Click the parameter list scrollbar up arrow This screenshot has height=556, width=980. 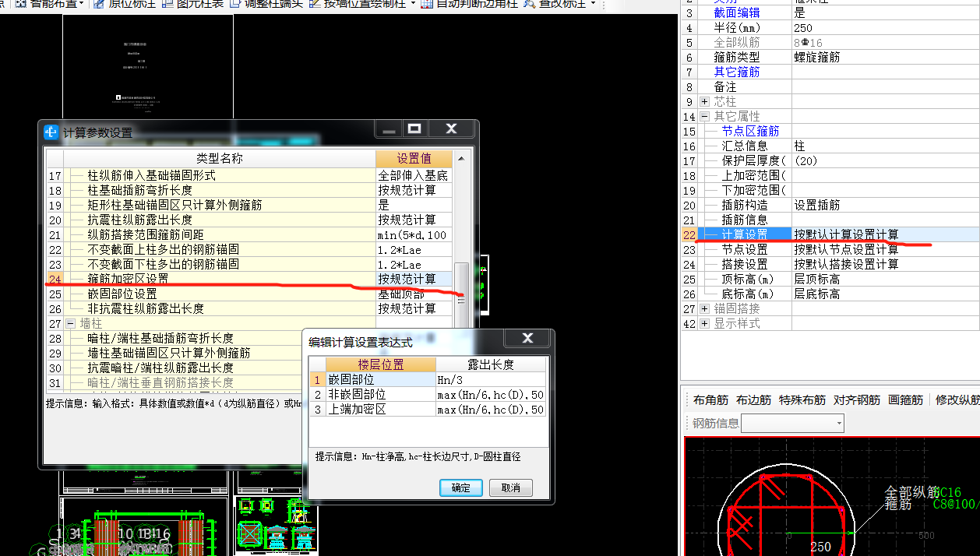[461, 159]
